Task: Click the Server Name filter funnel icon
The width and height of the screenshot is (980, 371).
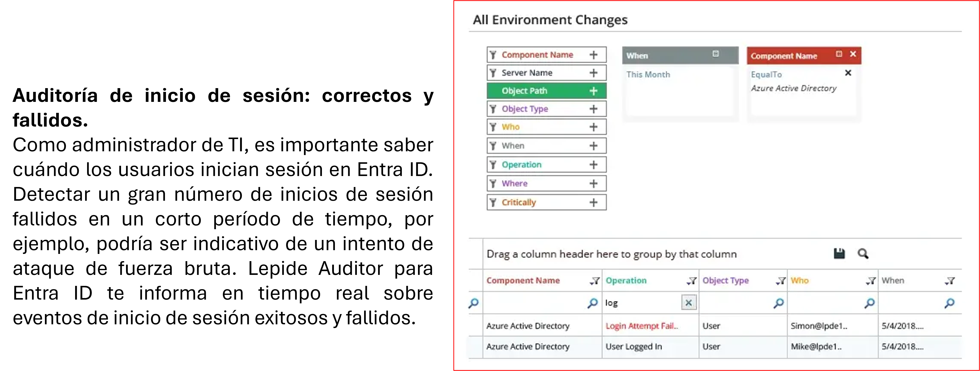Action: [493, 73]
